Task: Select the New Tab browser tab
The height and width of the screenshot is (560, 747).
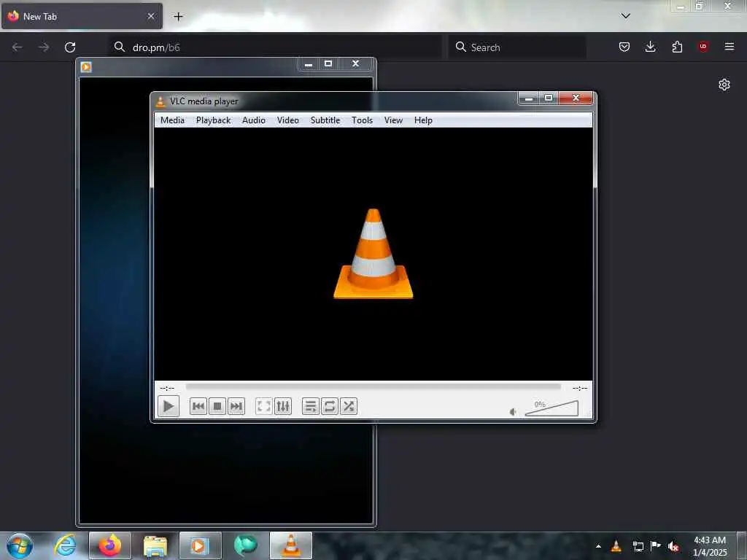Action: point(82,16)
